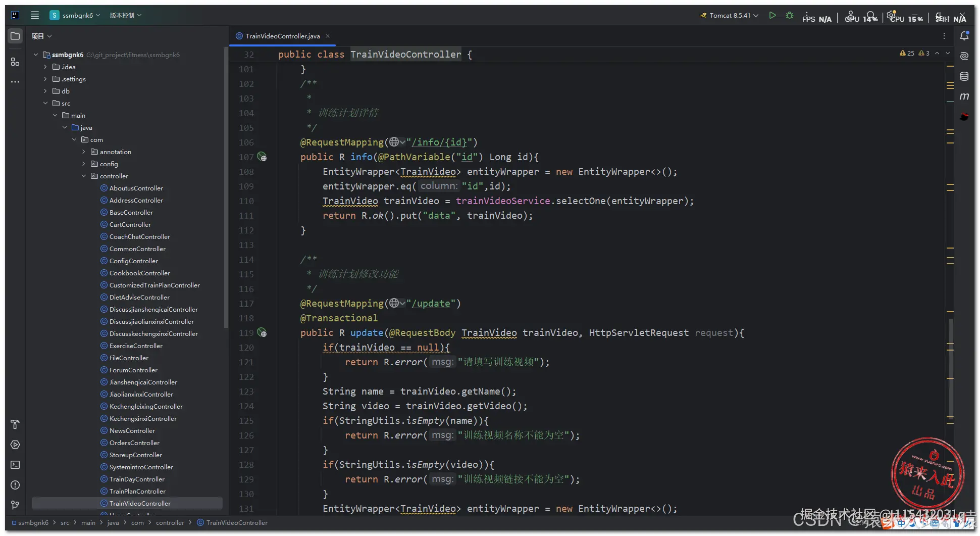Open FileController in the project tree

coord(124,358)
